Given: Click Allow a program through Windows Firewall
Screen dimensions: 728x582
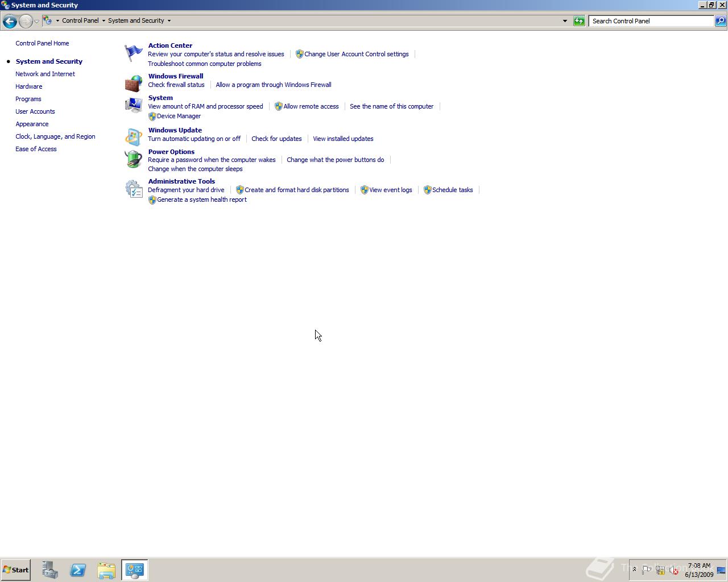Looking at the screenshot, I should click(x=273, y=85).
